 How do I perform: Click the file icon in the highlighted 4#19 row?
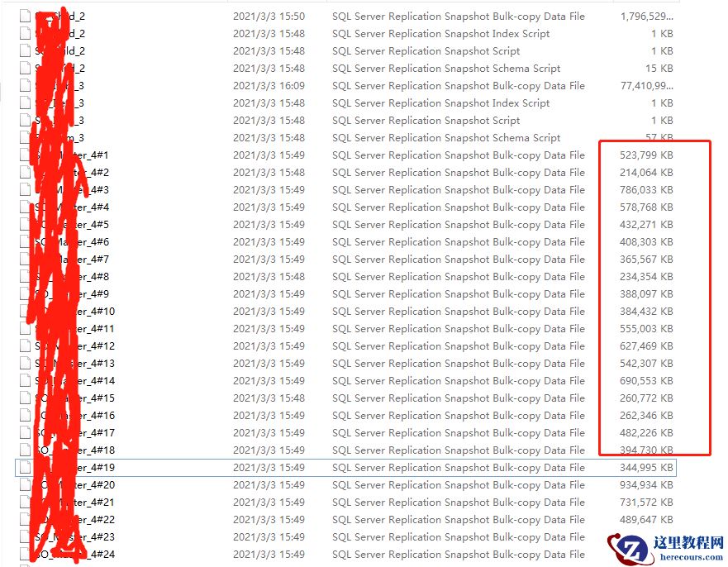(25, 468)
